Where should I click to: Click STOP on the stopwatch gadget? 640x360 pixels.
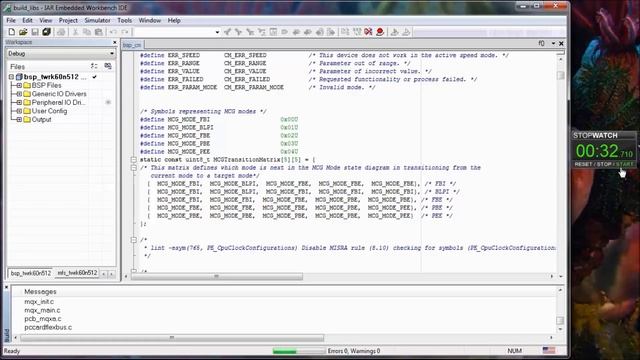pyautogui.click(x=604, y=164)
